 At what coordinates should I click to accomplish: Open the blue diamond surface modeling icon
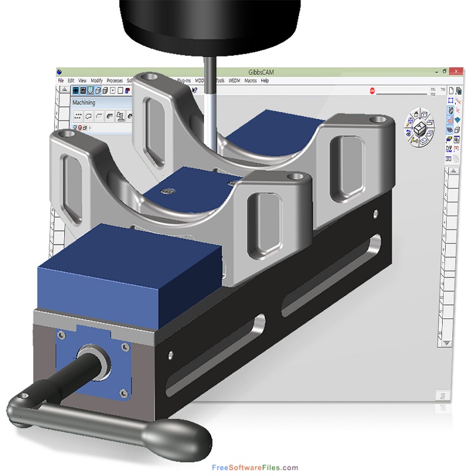458,120
